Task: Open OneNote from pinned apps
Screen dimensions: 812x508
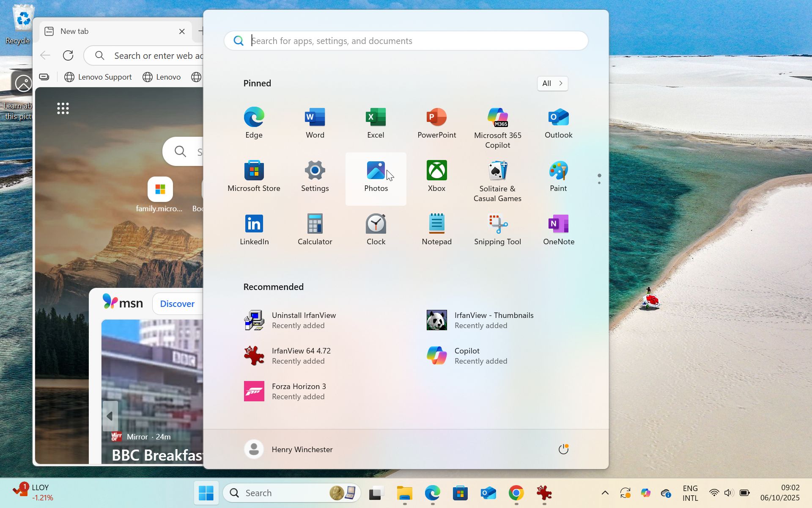Action: [x=558, y=230]
